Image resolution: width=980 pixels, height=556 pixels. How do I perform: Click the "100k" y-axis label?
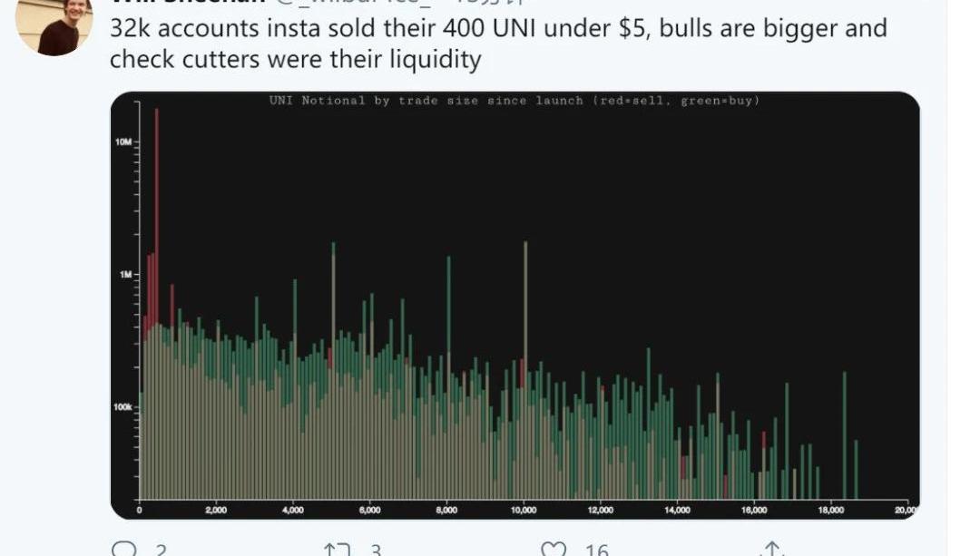[122, 406]
